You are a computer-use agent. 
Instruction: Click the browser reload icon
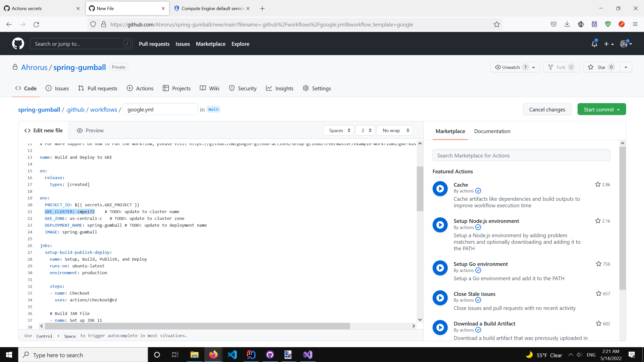(36, 24)
